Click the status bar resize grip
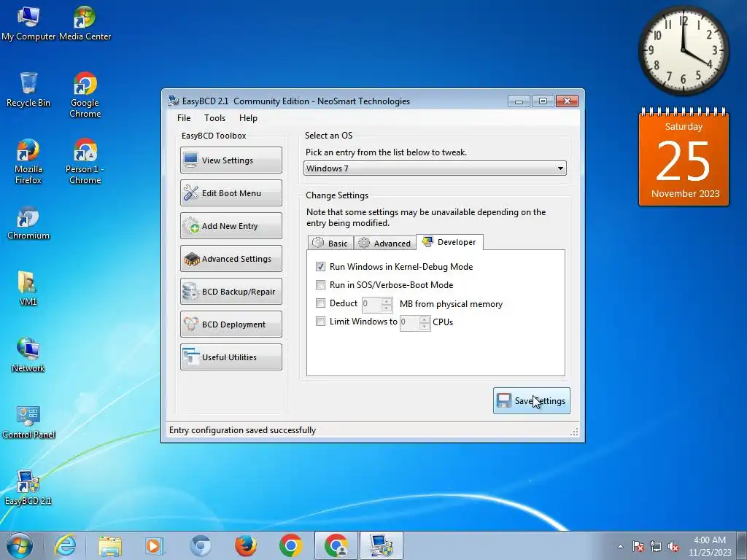This screenshot has width=747, height=560. point(574,432)
